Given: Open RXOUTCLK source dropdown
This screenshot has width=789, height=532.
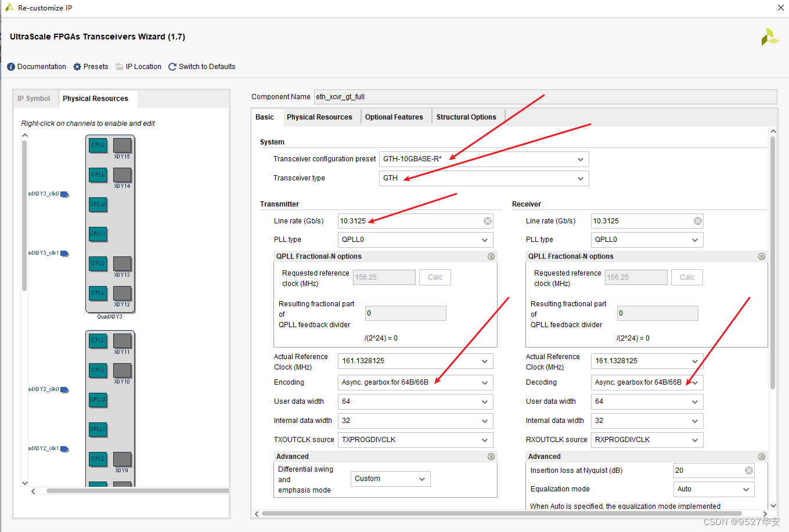Looking at the screenshot, I should pos(647,440).
